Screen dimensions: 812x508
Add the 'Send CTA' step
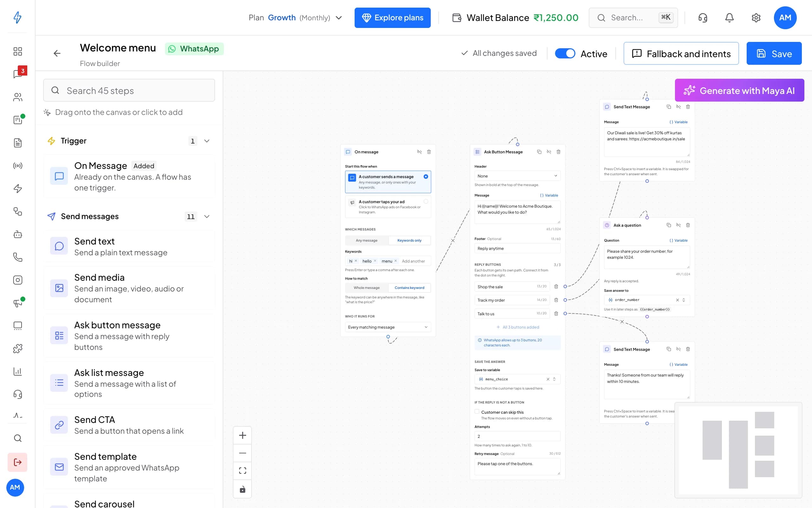(129, 425)
